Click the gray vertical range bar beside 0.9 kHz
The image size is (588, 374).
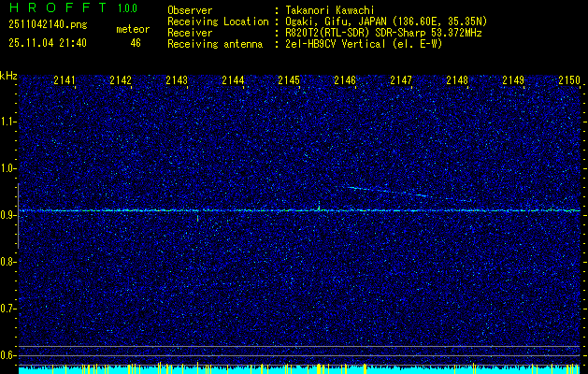[x=18, y=216]
